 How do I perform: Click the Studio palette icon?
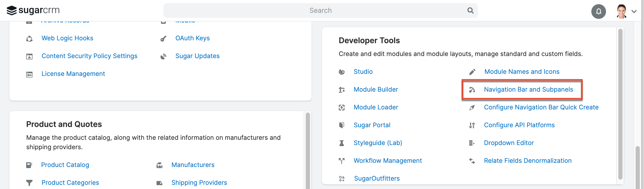click(342, 72)
